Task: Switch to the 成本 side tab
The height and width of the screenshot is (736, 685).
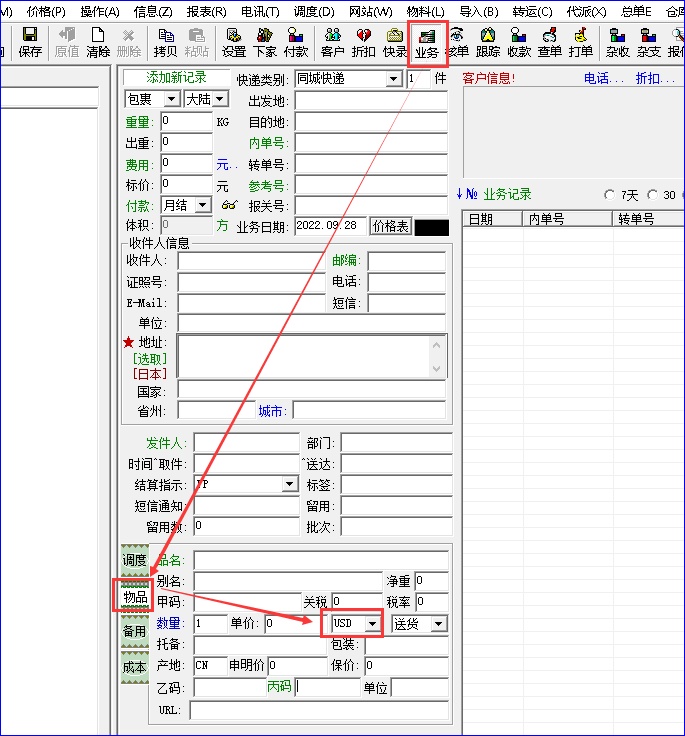Action: [x=135, y=667]
